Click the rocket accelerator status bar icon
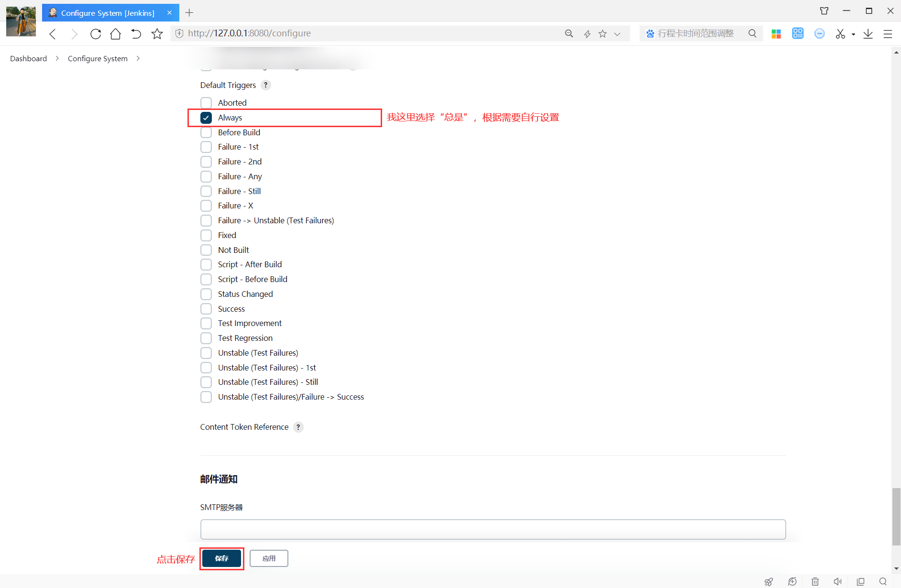This screenshot has height=588, width=901. 769,581
